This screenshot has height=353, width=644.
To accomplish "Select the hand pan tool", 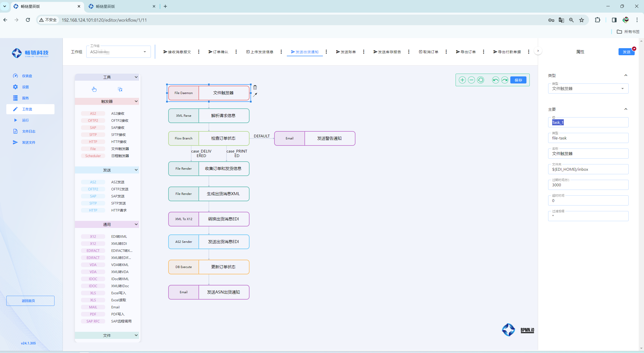I will pos(94,89).
